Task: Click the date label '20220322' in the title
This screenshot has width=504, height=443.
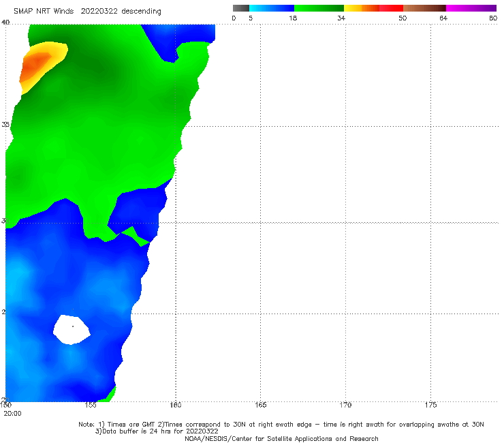Action: 99,12
